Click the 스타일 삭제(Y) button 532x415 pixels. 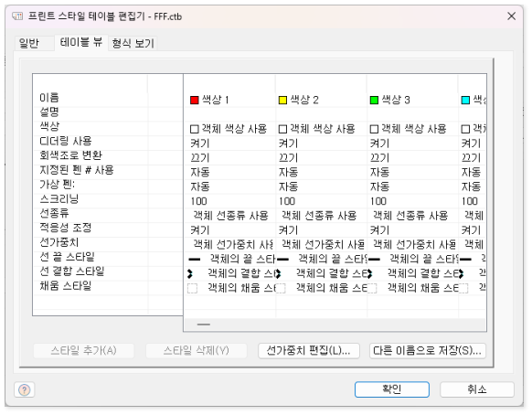tap(197, 350)
